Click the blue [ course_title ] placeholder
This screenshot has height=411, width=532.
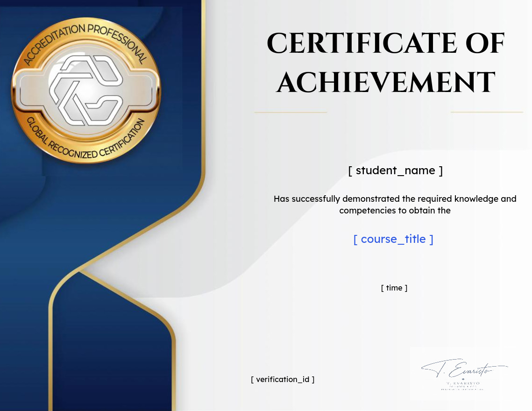(393, 239)
